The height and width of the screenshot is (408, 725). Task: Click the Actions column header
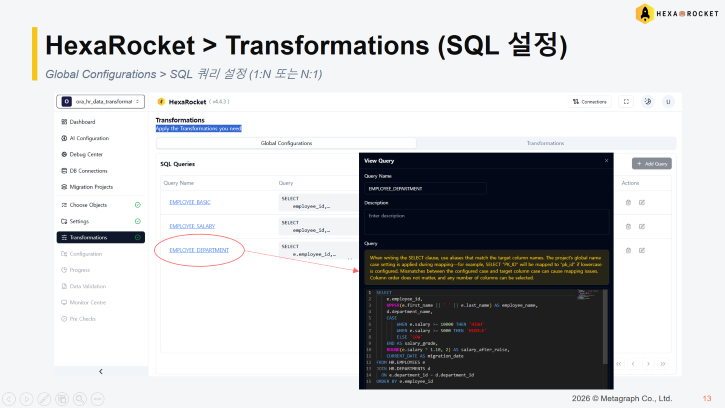point(630,183)
